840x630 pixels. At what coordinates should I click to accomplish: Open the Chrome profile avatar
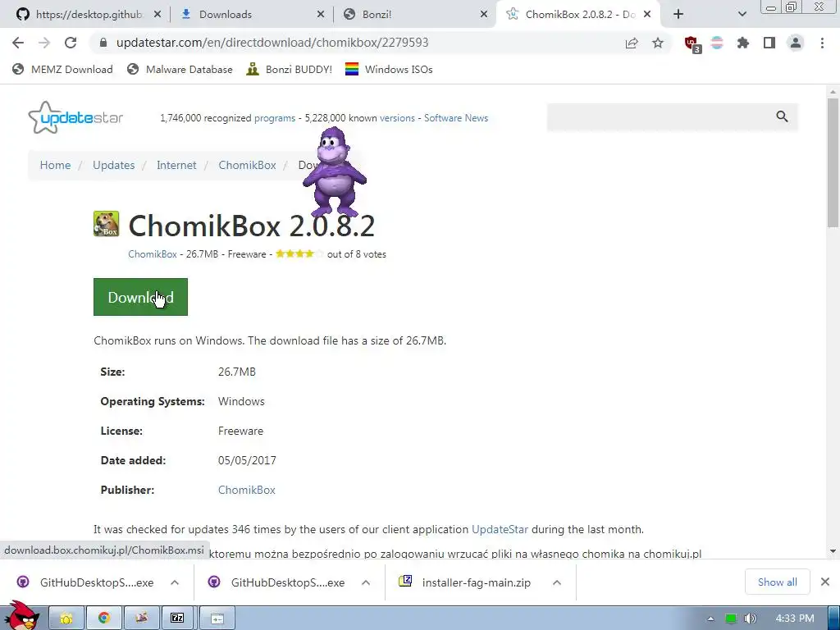pyautogui.click(x=796, y=43)
